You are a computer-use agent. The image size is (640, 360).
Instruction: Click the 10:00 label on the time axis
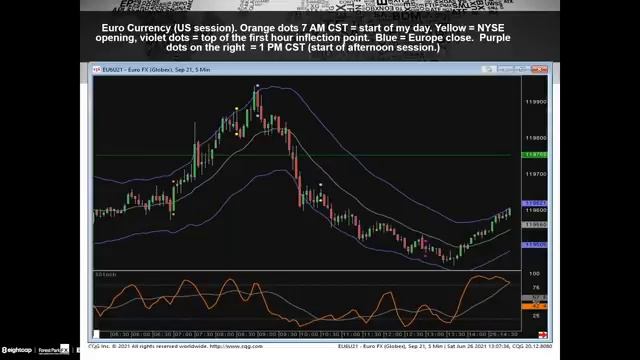click(x=309, y=334)
